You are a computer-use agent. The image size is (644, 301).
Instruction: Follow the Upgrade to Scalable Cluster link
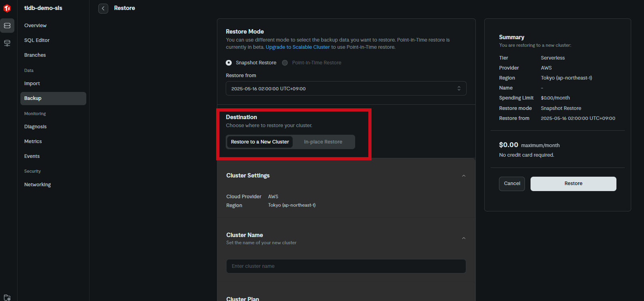(x=298, y=47)
